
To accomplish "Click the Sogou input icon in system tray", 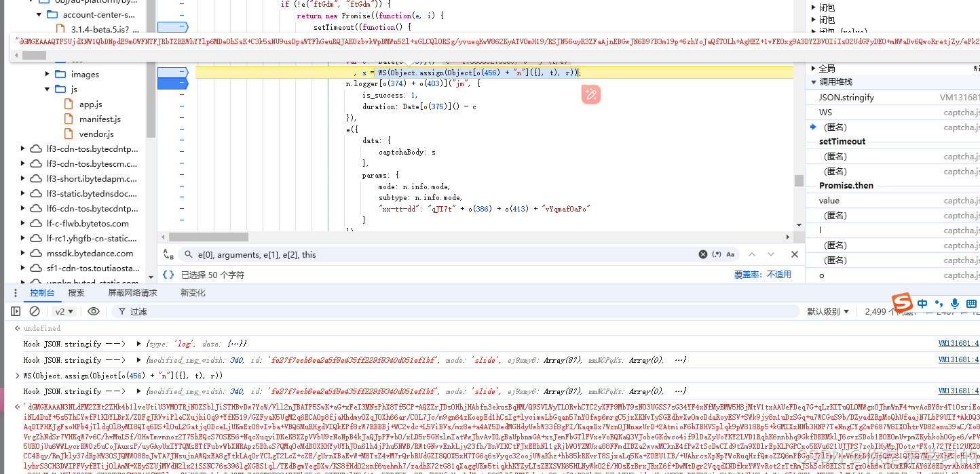I will pos(903,303).
